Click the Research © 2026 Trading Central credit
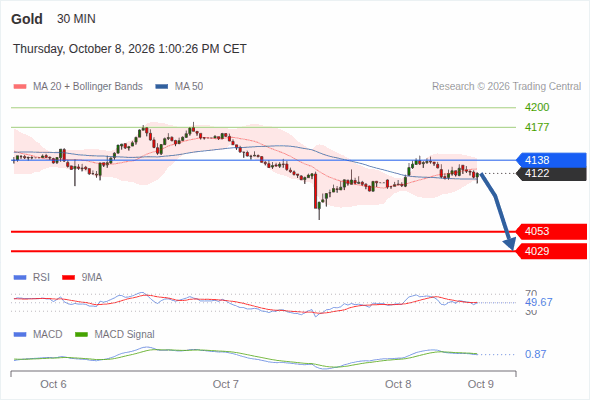The height and width of the screenshot is (400, 590). [506, 87]
